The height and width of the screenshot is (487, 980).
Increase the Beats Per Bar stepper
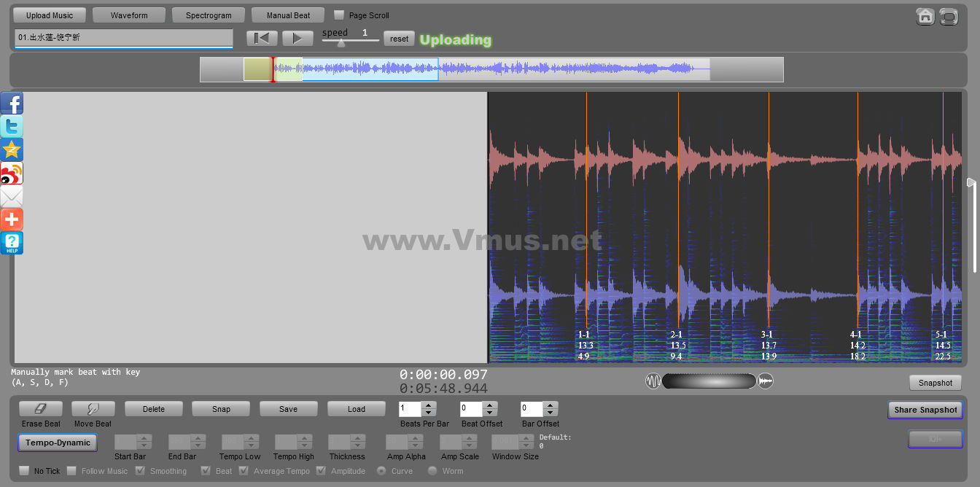tap(429, 405)
